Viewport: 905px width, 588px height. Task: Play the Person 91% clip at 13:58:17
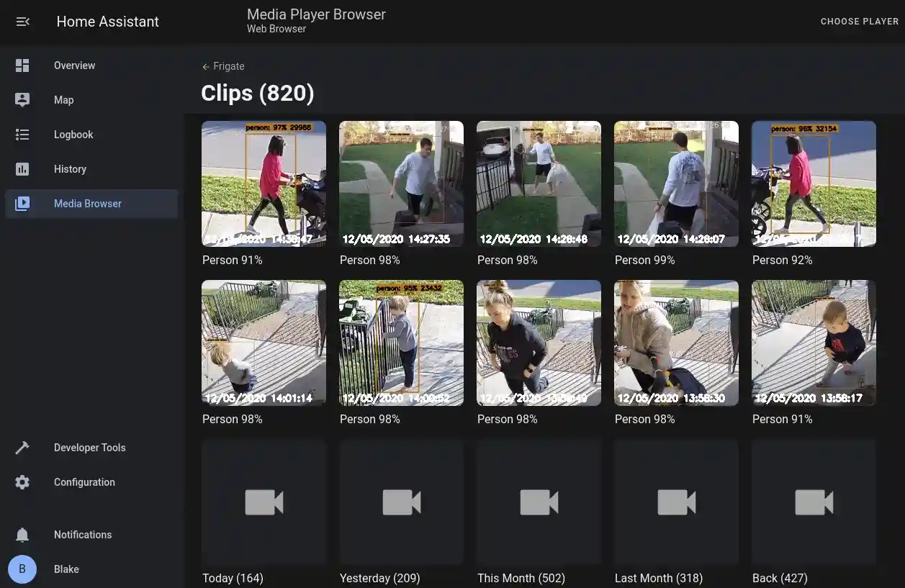point(814,343)
